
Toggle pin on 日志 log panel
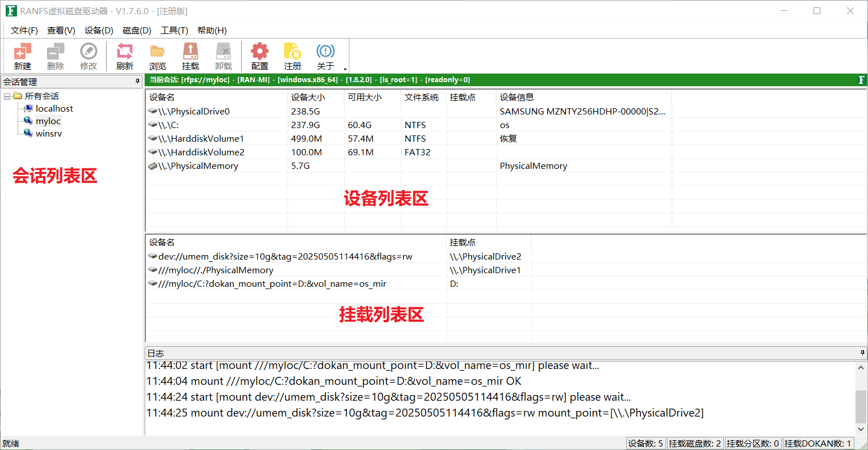click(862, 353)
